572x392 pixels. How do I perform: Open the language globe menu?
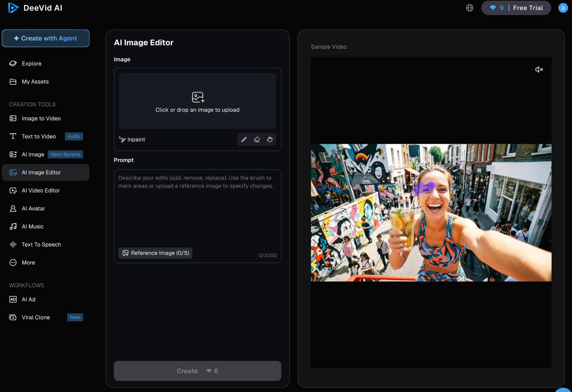pos(470,8)
